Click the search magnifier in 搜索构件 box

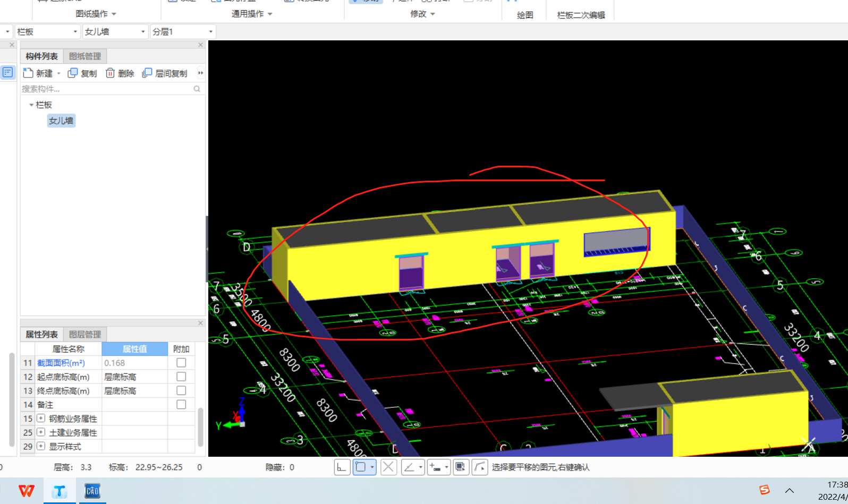click(x=197, y=89)
